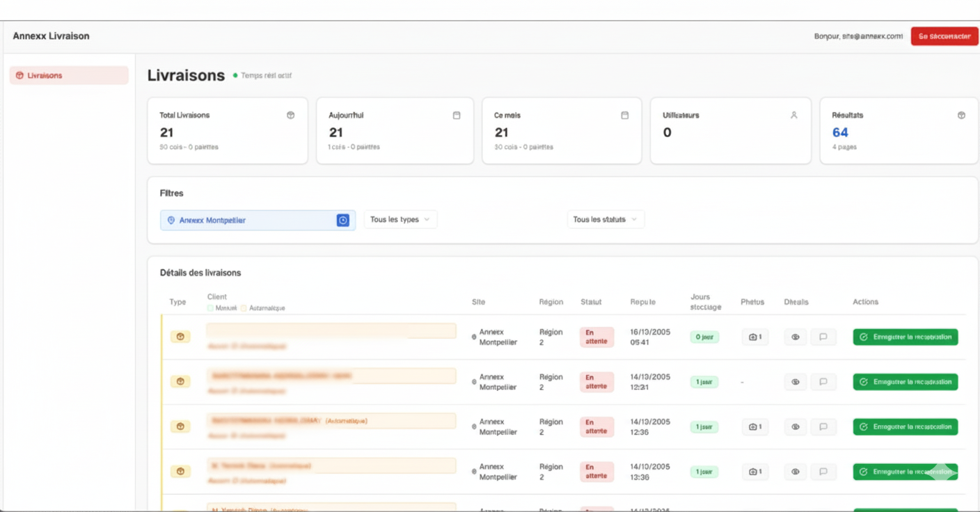Click the comment icon for the 12:36 delivery

pyautogui.click(x=823, y=427)
